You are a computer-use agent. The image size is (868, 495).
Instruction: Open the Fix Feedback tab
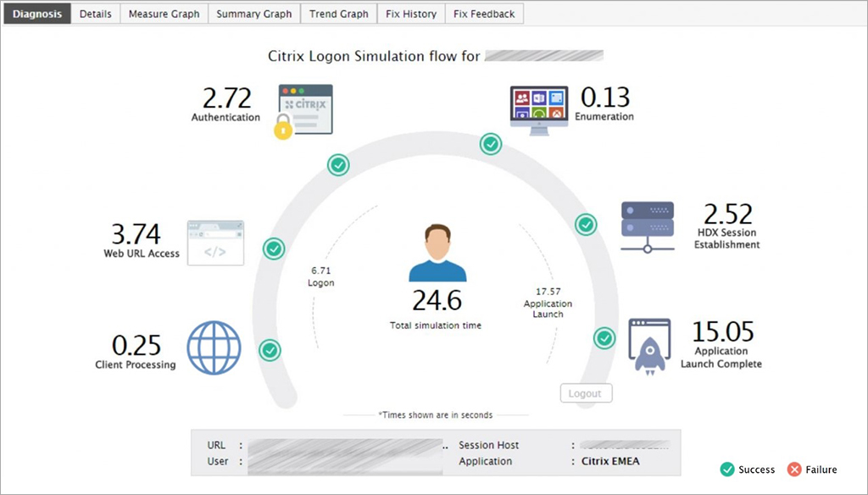[x=484, y=14]
